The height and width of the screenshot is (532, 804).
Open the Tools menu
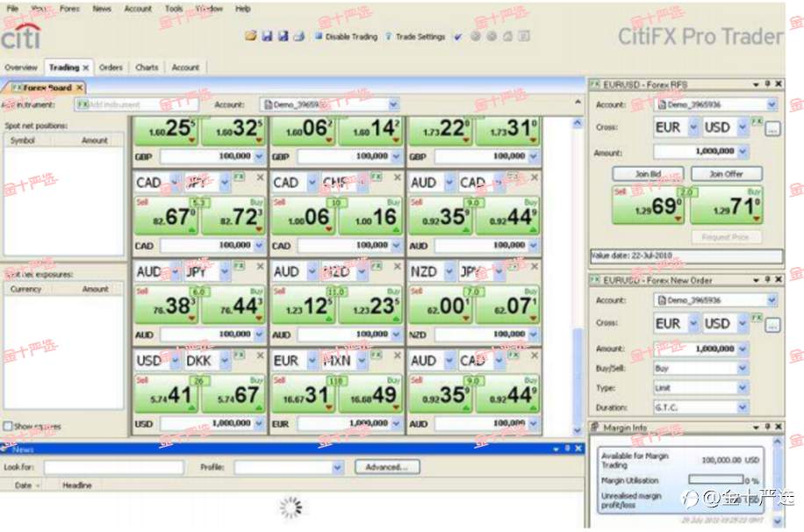tap(174, 9)
